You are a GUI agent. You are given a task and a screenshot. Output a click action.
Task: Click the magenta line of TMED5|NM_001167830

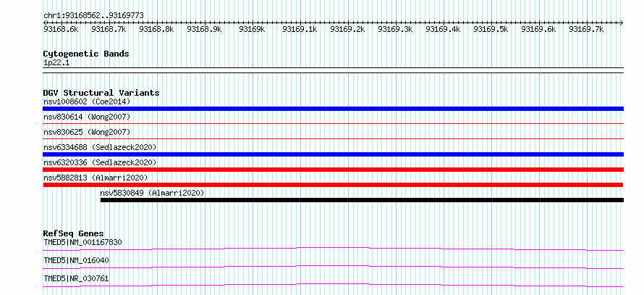click(333, 249)
